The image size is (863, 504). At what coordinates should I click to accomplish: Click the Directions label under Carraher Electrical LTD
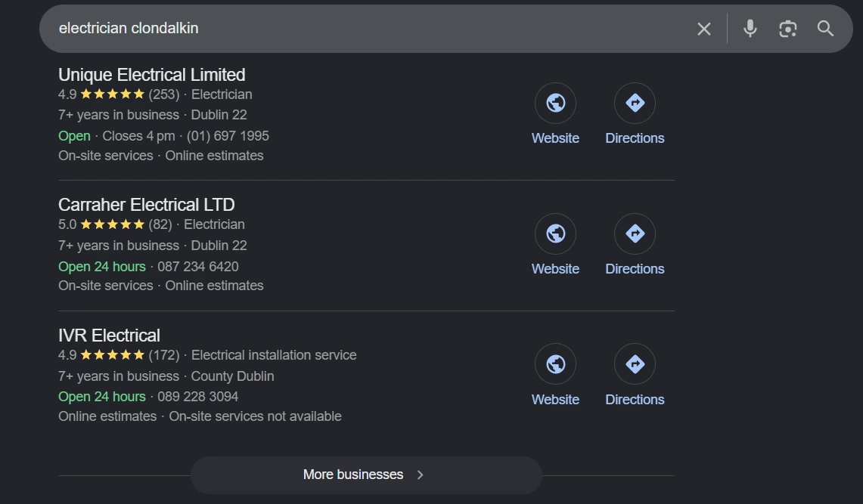(635, 269)
